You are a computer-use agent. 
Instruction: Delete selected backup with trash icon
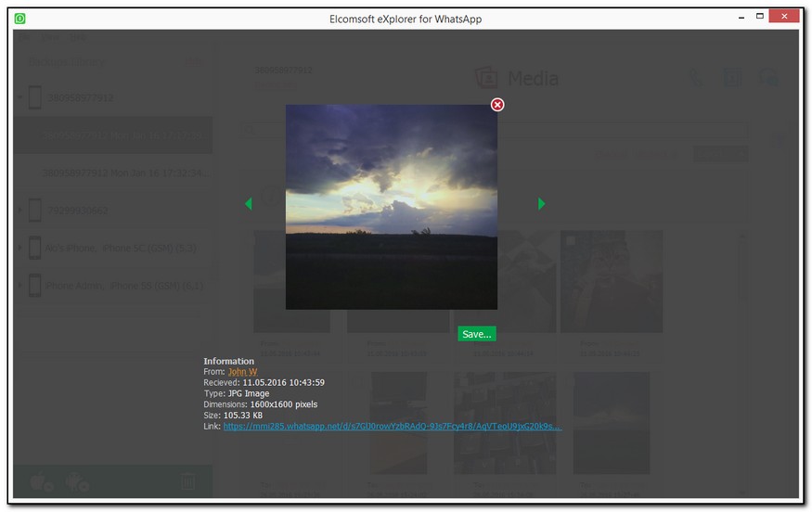tap(187, 481)
